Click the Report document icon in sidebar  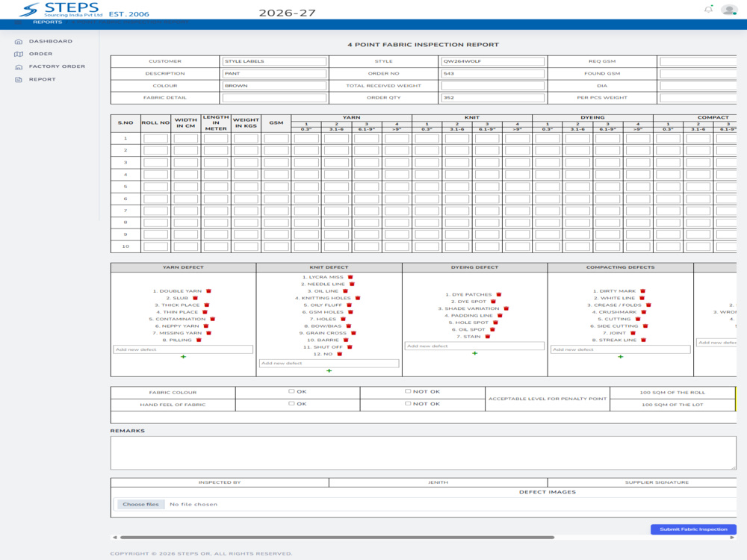pyautogui.click(x=19, y=80)
